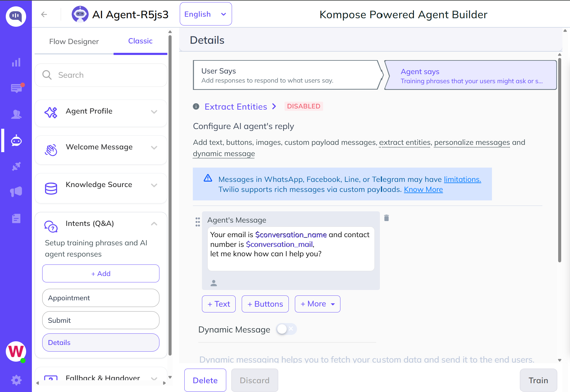Screen dimensions: 570x392
Task: Add + Buttons to the reply
Action: point(265,304)
